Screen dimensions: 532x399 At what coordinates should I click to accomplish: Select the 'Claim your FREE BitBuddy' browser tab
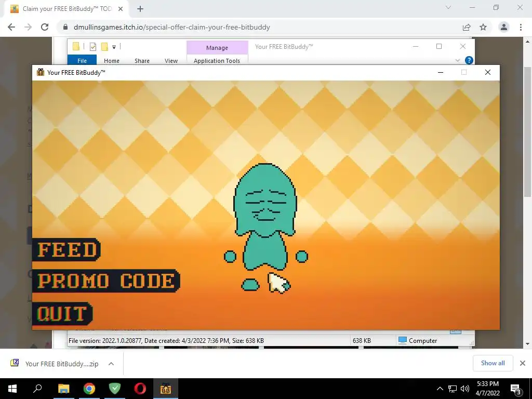(67, 9)
